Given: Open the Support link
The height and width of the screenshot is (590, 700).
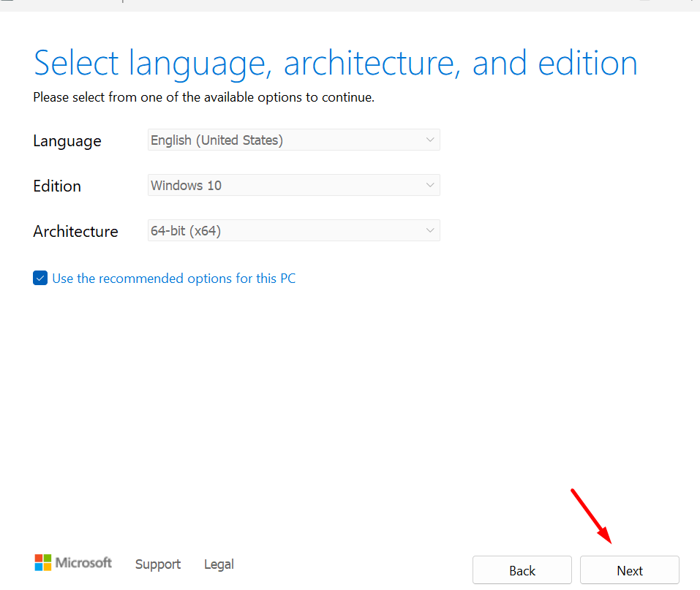Looking at the screenshot, I should (158, 564).
